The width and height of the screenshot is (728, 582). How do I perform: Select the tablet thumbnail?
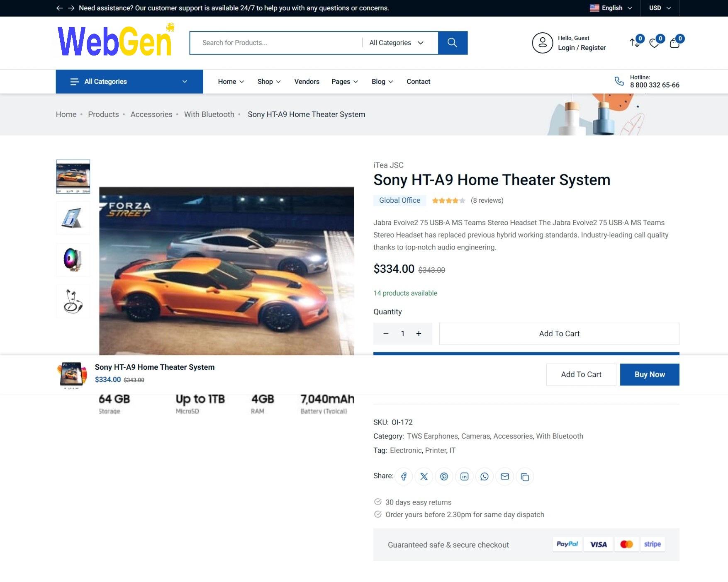point(73,218)
